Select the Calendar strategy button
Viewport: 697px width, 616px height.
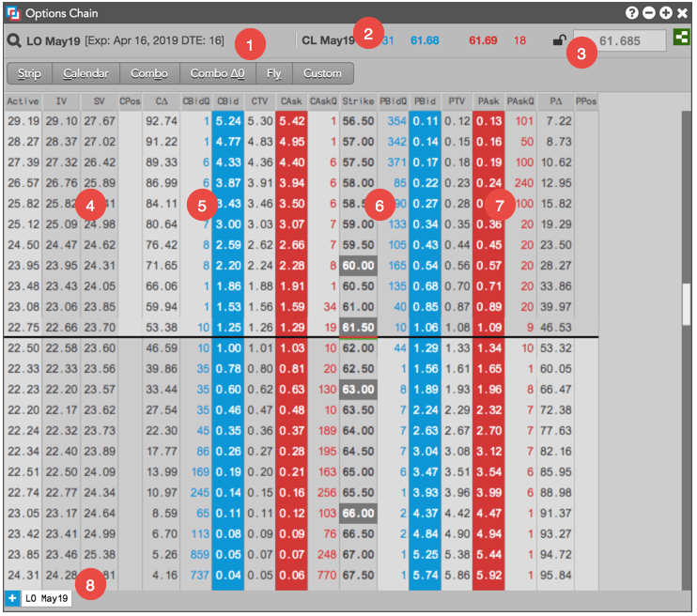[x=85, y=73]
